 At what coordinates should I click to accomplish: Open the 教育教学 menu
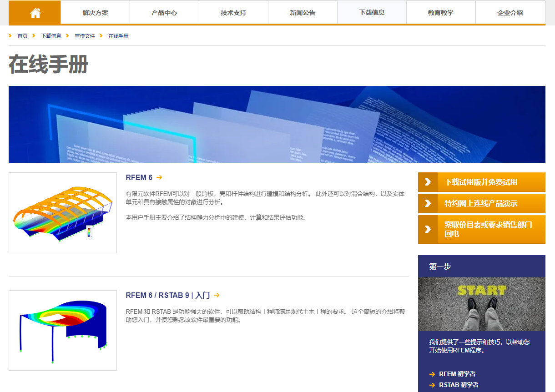(x=441, y=12)
